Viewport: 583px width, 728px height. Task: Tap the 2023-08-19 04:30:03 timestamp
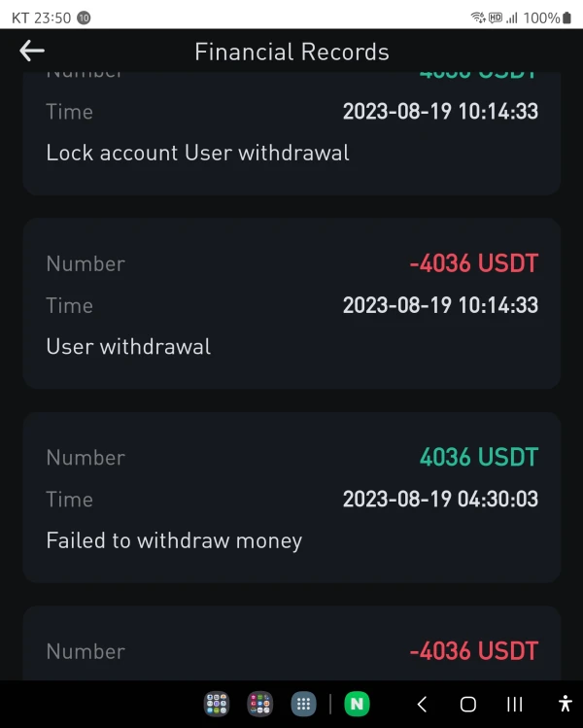(440, 500)
